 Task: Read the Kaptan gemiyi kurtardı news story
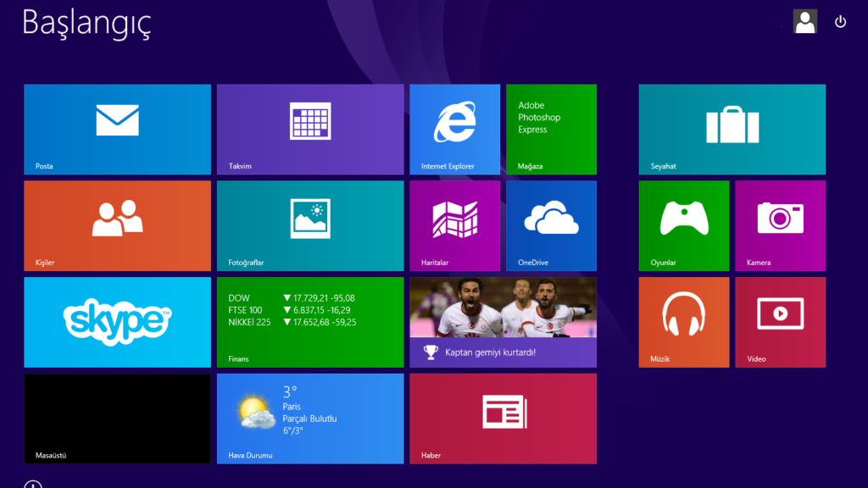[x=503, y=322]
